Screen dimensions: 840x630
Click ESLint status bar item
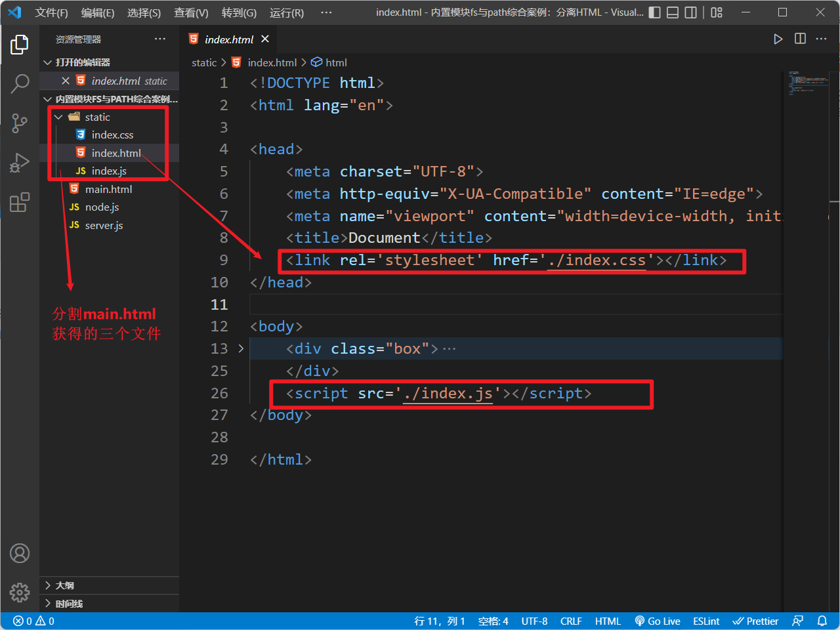706,621
